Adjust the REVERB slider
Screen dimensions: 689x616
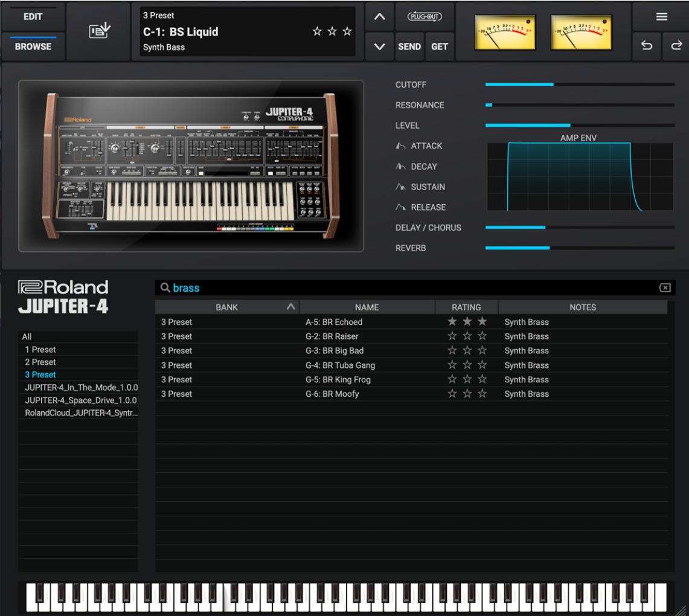point(580,248)
